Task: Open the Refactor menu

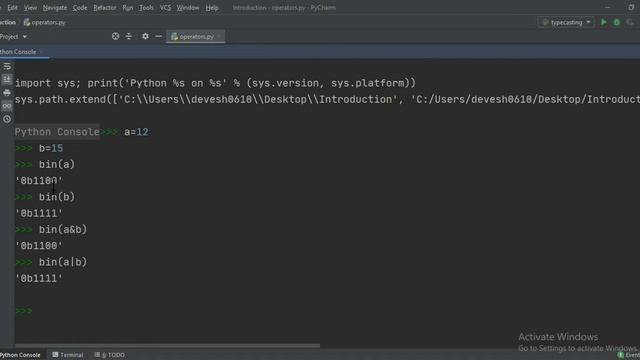Action: click(104, 8)
